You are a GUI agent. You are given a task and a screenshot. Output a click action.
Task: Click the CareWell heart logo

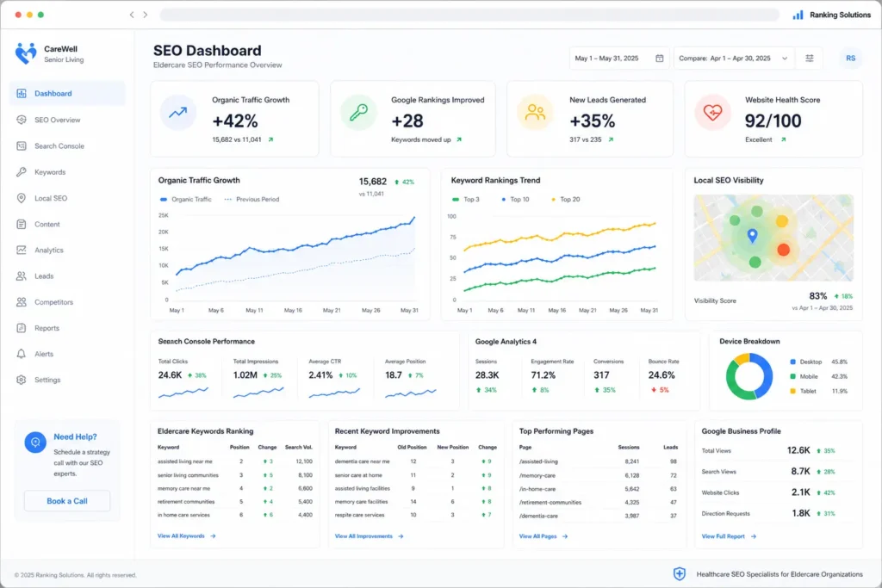pyautogui.click(x=25, y=53)
